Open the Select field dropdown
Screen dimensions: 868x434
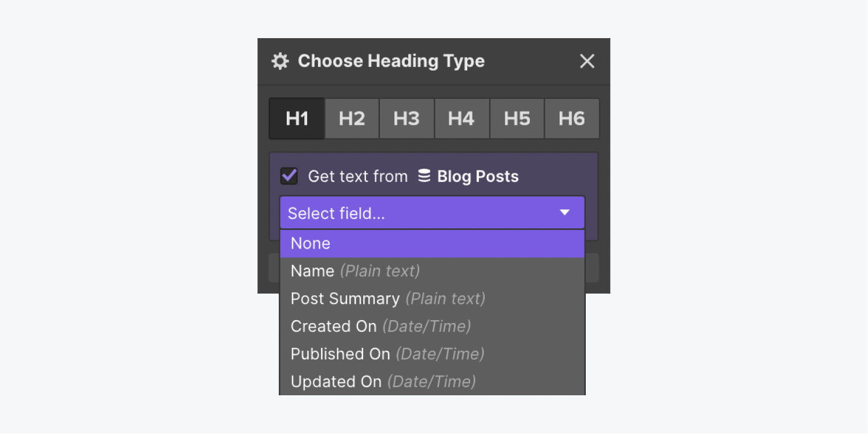432,213
